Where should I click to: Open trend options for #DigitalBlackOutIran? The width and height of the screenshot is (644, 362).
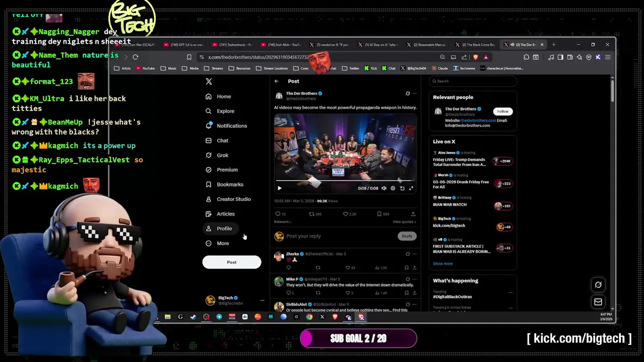click(510, 293)
